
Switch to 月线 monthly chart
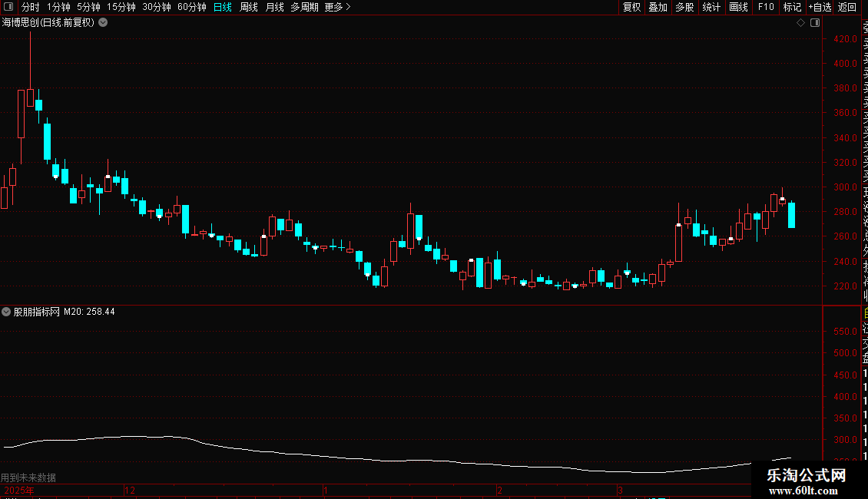274,7
